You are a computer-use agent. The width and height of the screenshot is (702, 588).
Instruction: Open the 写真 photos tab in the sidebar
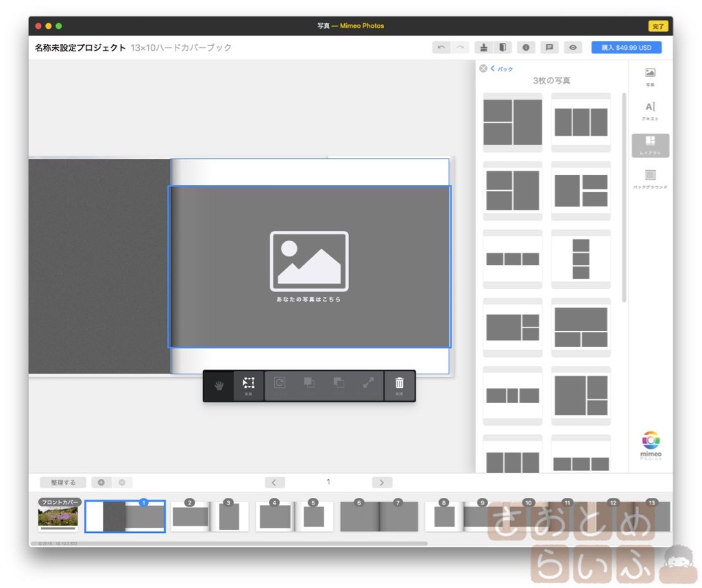coord(650,77)
